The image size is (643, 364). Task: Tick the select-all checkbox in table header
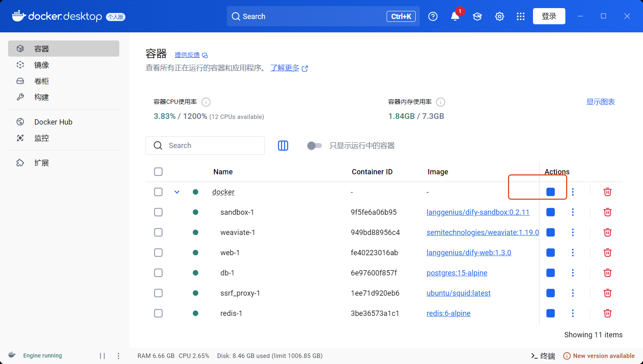(x=158, y=172)
